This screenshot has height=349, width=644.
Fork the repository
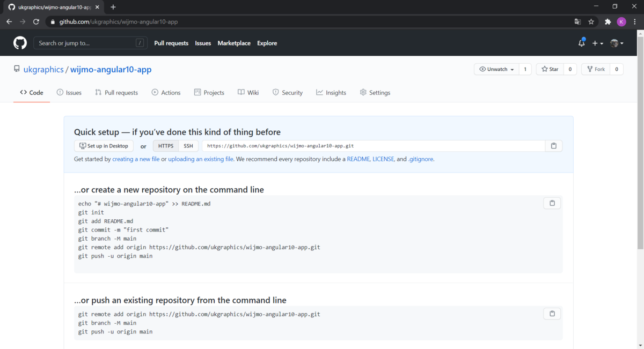coord(596,69)
